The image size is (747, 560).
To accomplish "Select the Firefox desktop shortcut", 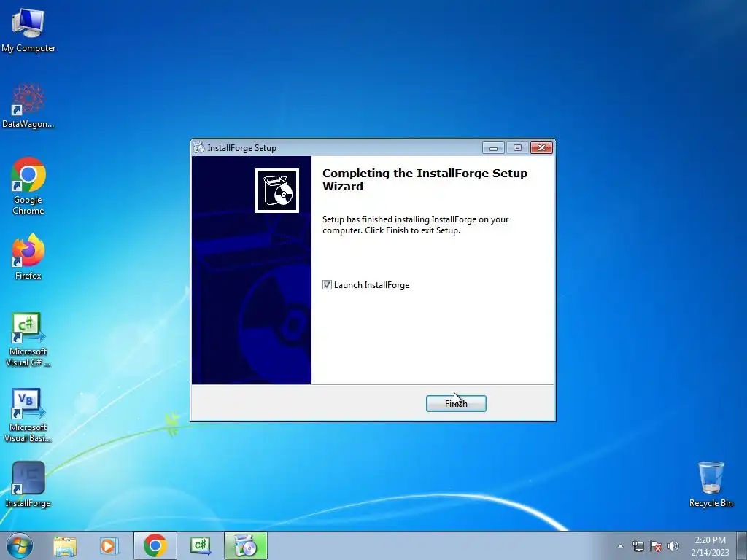I will [28, 257].
